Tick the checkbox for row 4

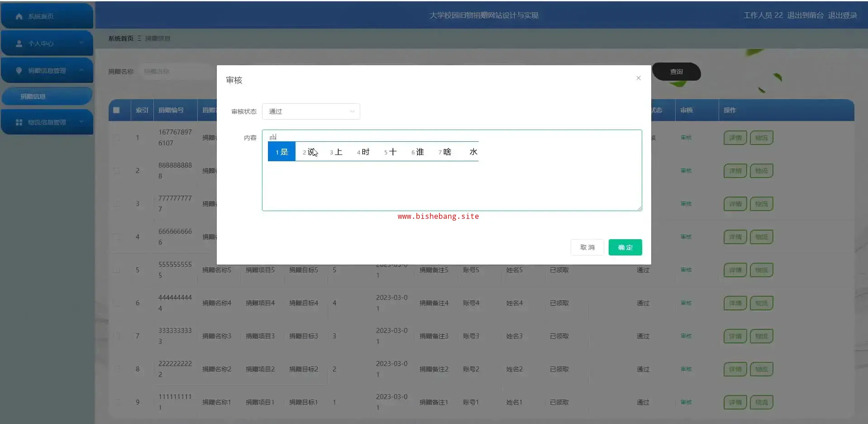[x=117, y=237]
